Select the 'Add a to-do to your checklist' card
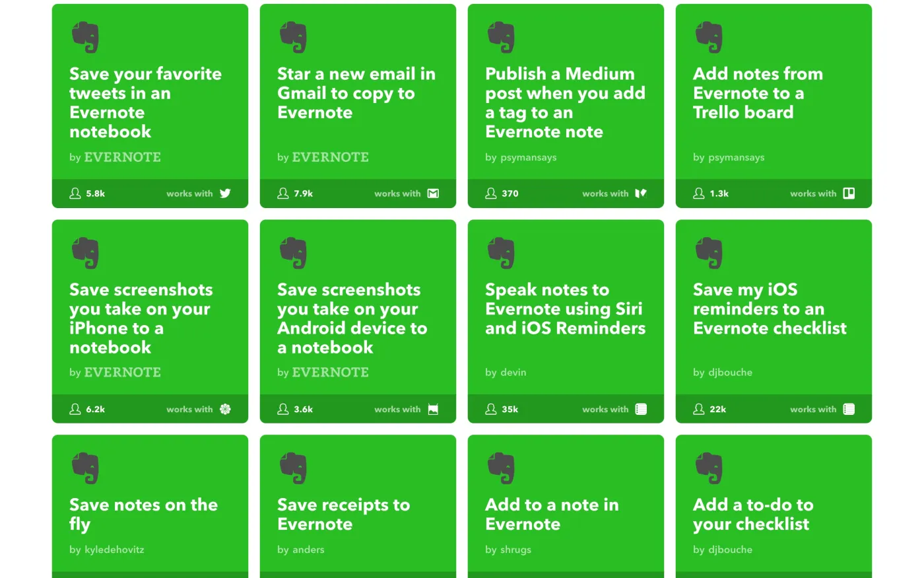Screen dimensions: 924x578 click(752, 514)
